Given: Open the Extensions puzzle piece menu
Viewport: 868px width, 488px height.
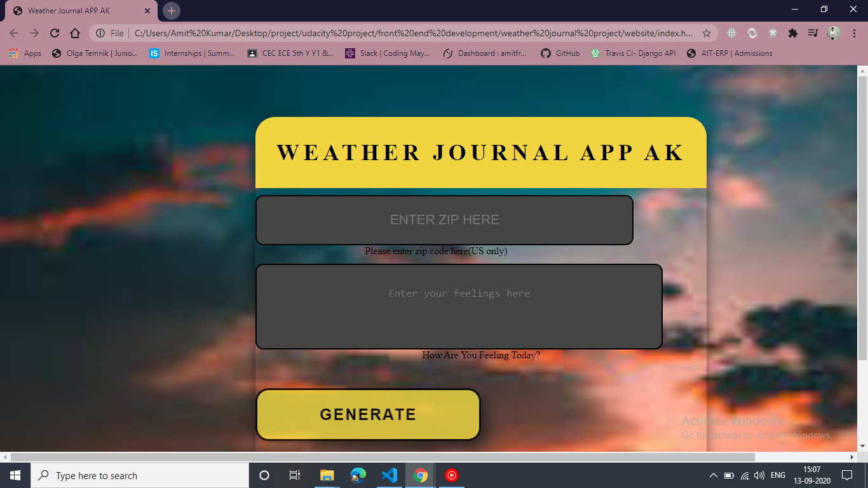Looking at the screenshot, I should [x=792, y=33].
